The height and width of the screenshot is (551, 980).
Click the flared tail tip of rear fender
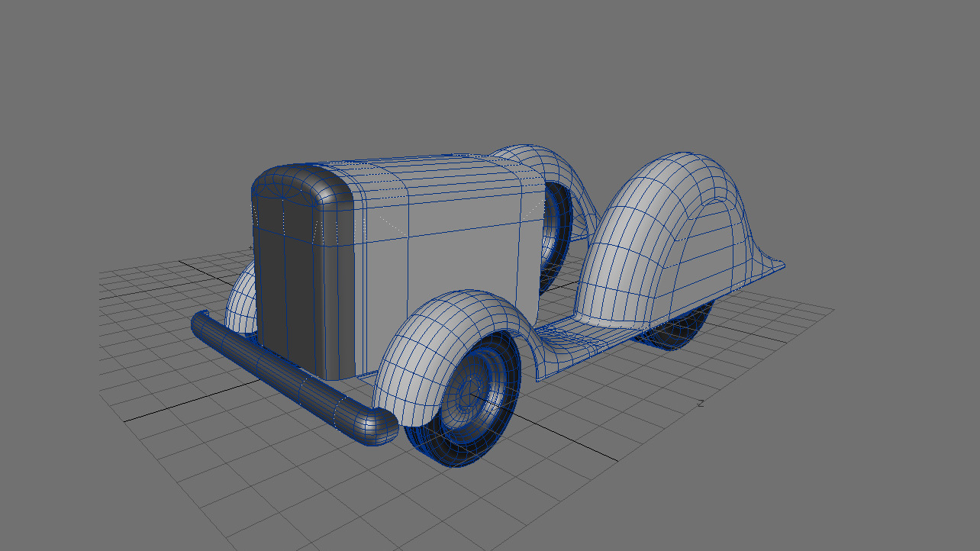(x=775, y=266)
